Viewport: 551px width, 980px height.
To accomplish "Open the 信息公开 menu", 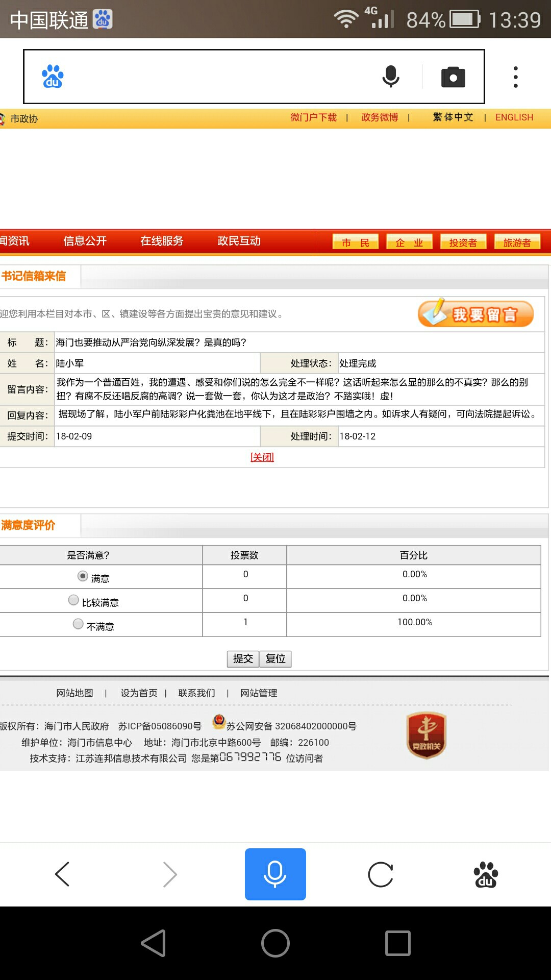I will click(x=85, y=241).
